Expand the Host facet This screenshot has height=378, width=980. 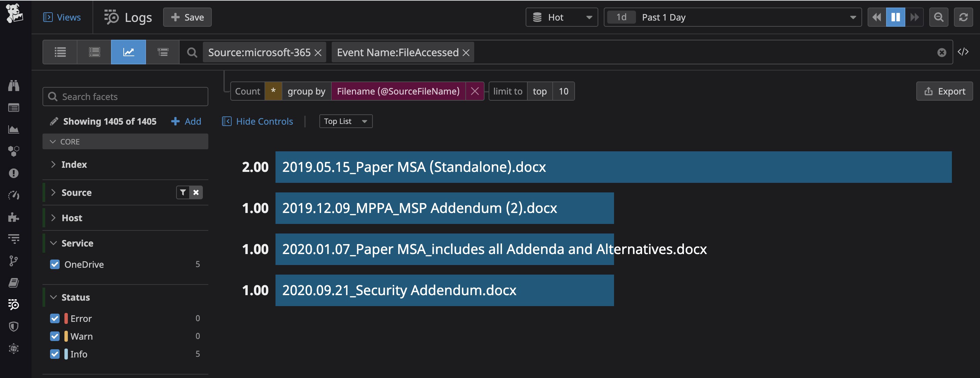click(x=72, y=218)
